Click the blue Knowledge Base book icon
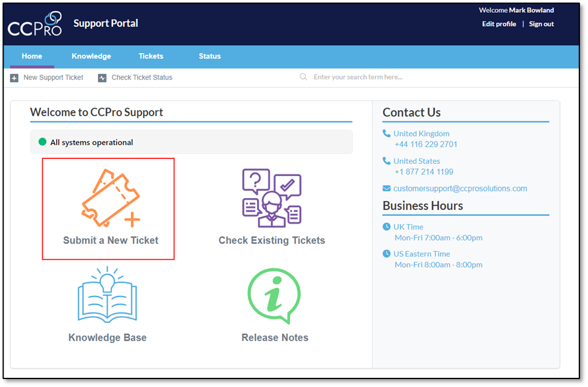 [x=107, y=295]
